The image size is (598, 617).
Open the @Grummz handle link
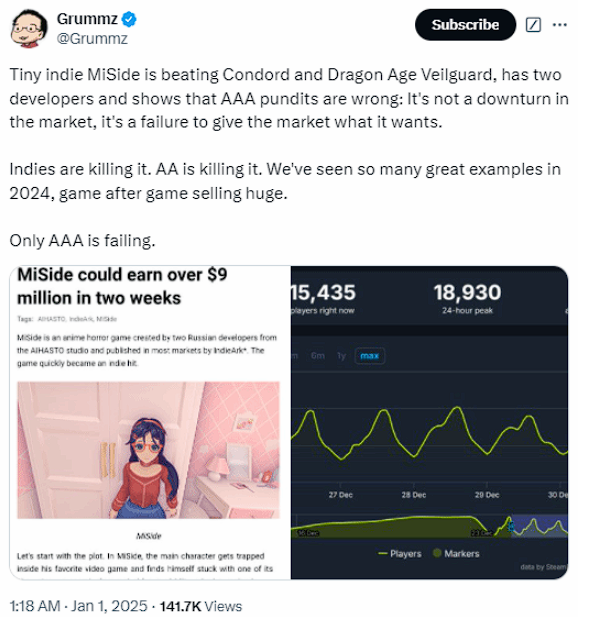click(x=92, y=39)
